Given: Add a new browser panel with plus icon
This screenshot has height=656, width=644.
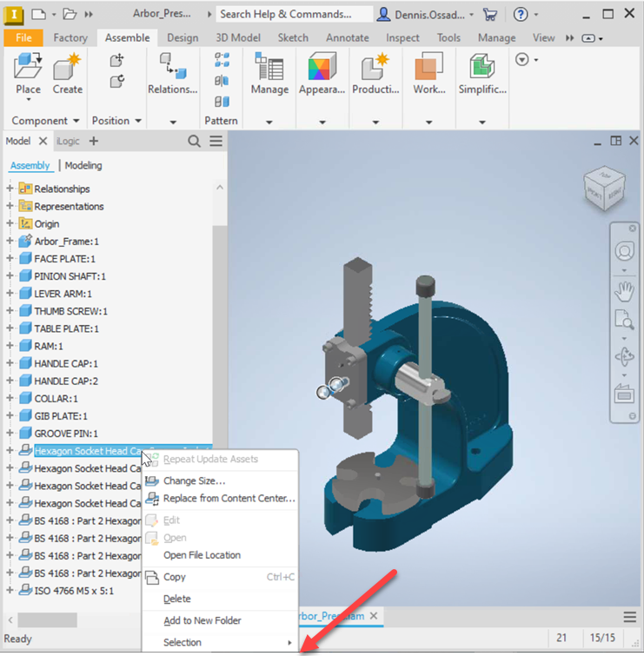Looking at the screenshot, I should 94,141.
